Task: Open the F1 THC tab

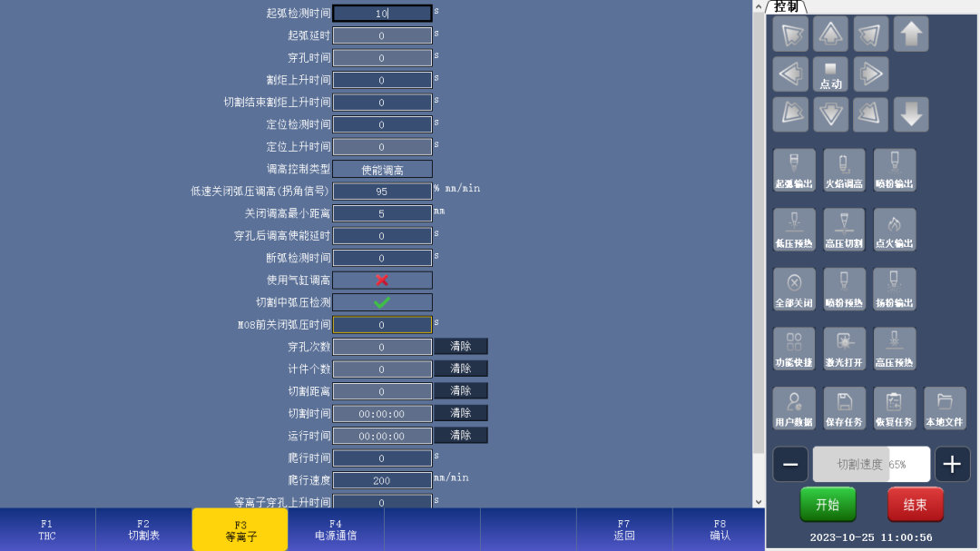Action: 46,529
